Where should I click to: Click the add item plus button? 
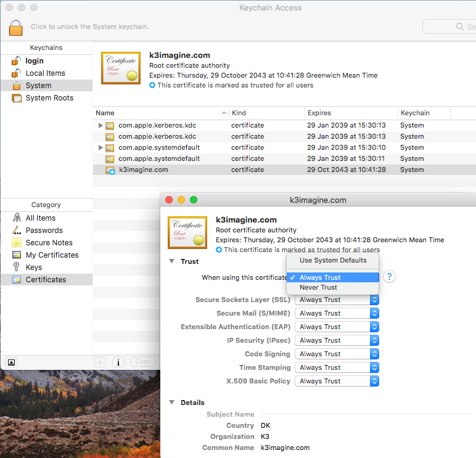tap(100, 362)
